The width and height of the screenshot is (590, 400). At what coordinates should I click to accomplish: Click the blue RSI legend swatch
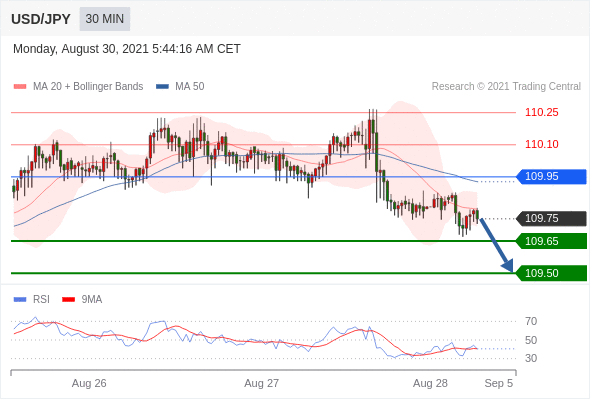[x=20, y=300]
